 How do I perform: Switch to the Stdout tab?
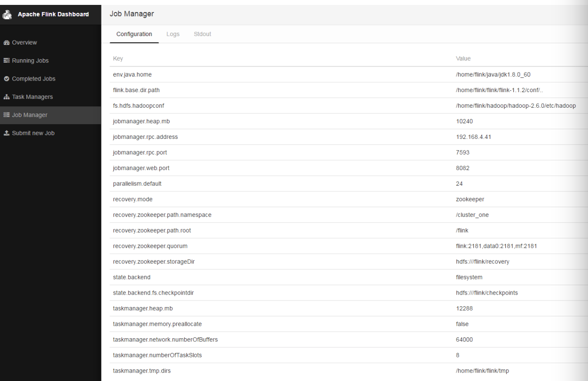click(x=202, y=34)
